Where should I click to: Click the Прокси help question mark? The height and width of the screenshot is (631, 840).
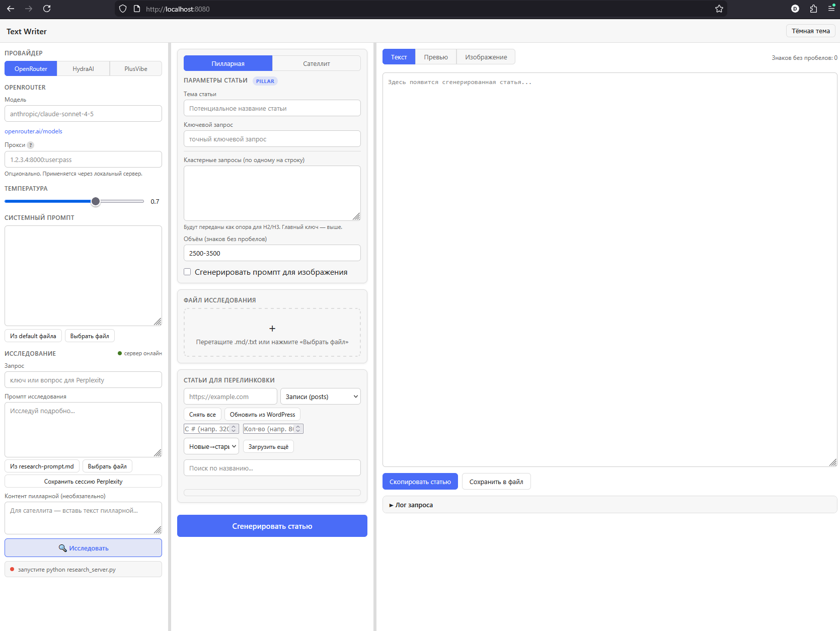tap(31, 145)
